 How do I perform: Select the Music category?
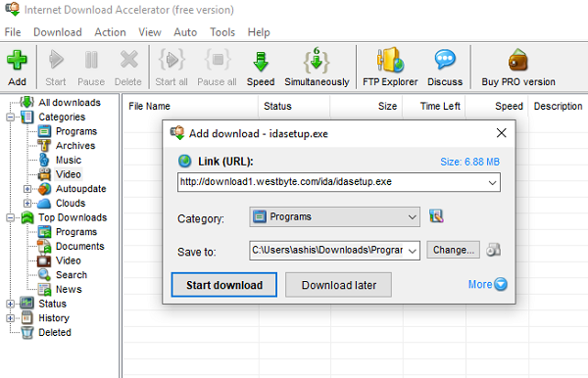pos(69,160)
